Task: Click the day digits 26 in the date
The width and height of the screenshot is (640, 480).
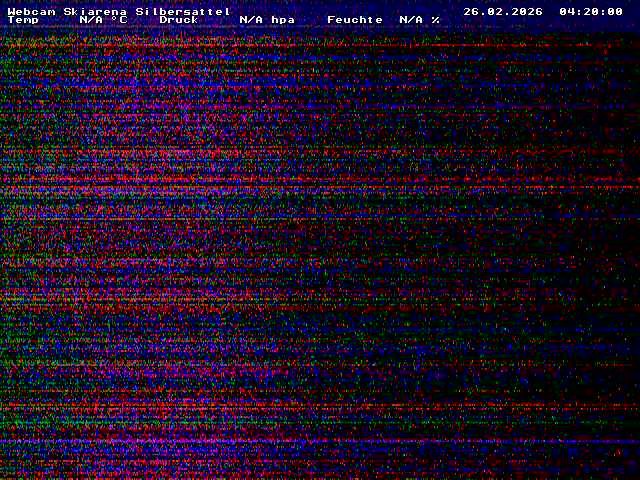Action: pos(471,11)
